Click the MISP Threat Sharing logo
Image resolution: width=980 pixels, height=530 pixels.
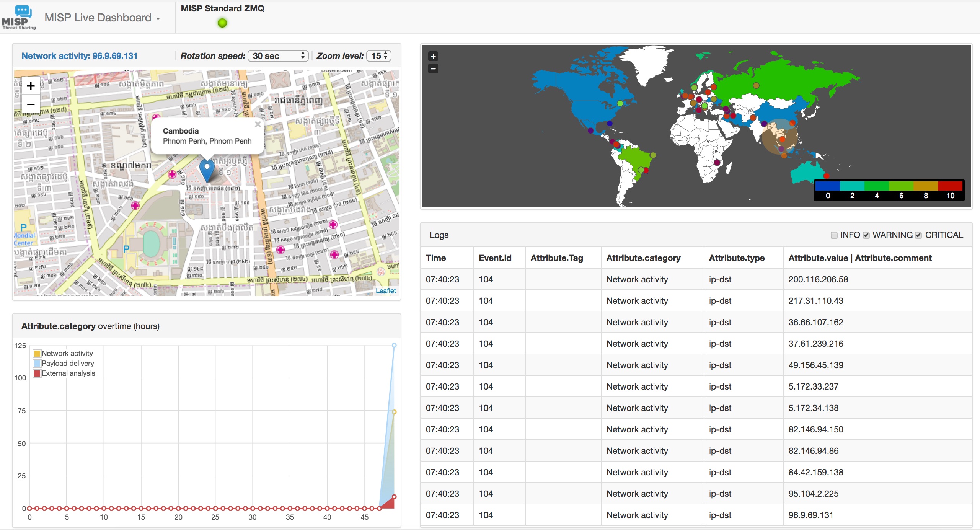(x=18, y=18)
